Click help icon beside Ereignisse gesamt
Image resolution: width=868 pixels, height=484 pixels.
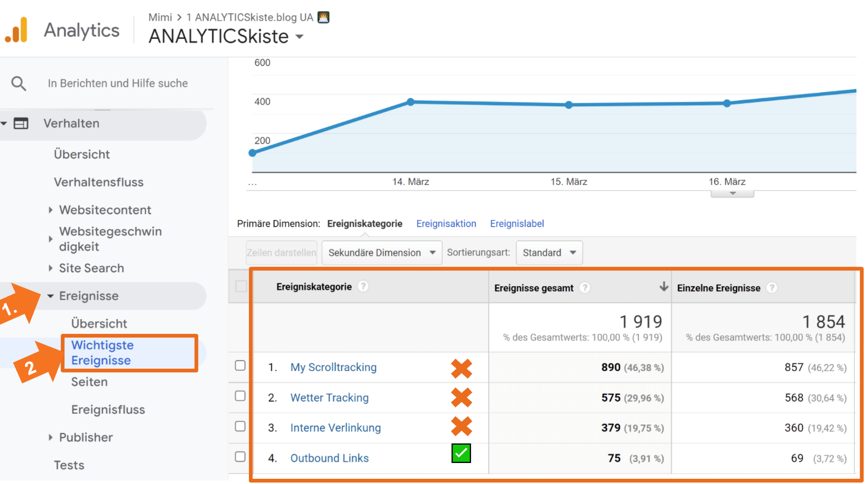click(x=585, y=288)
